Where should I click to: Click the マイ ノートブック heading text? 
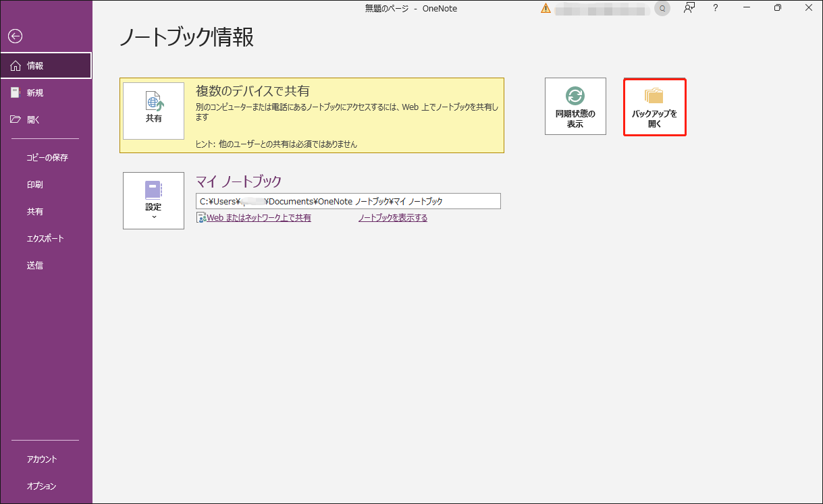point(238,181)
